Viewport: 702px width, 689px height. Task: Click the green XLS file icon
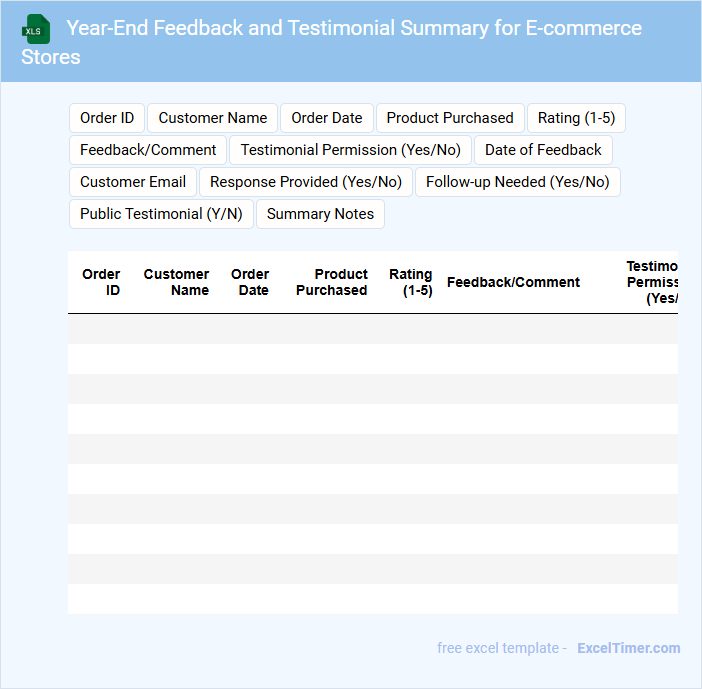(x=37, y=29)
